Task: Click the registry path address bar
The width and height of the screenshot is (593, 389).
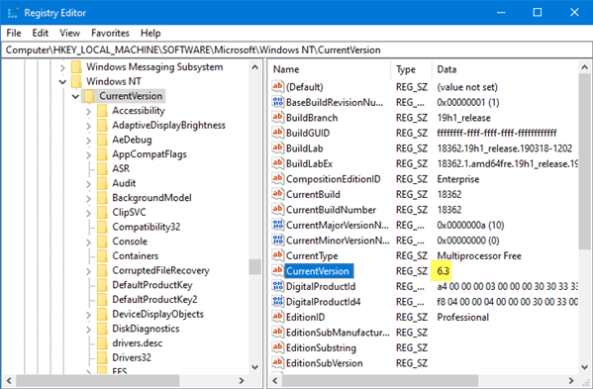Action: click(296, 50)
